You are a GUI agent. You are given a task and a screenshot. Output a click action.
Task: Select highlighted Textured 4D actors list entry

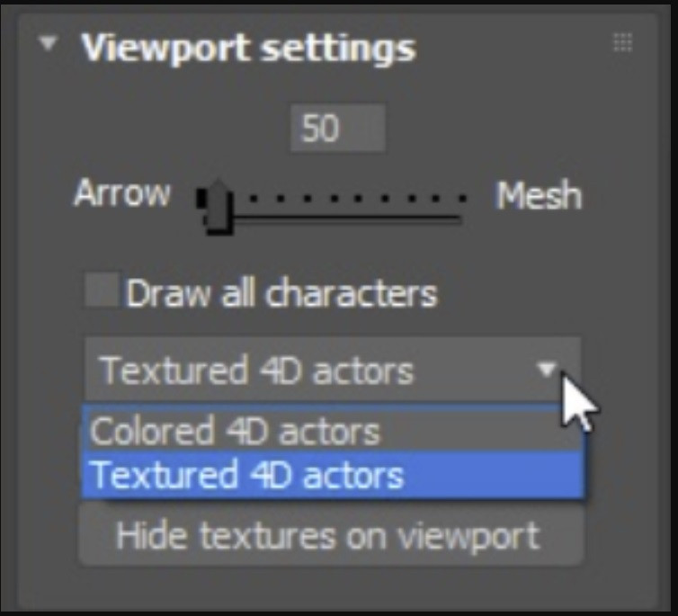(333, 475)
